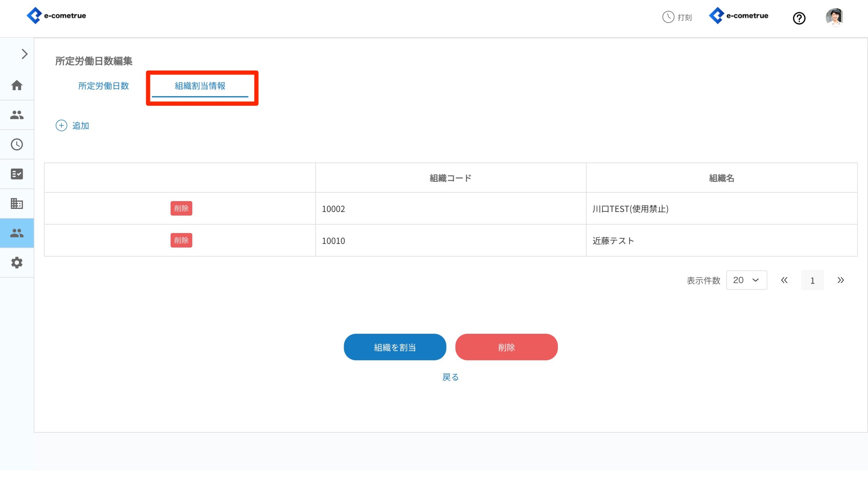Click the 打刻 clock icon in header
This screenshot has width=868, height=483.
pos(668,17)
